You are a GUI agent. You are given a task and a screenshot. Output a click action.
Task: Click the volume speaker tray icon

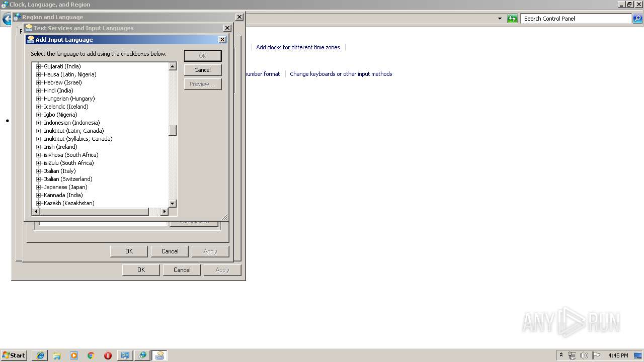pos(584,355)
